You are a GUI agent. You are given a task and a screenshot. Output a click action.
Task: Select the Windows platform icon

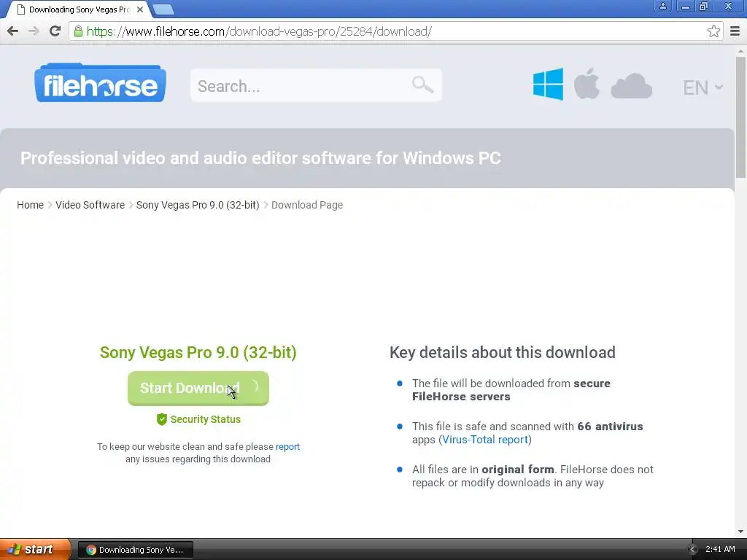click(548, 85)
